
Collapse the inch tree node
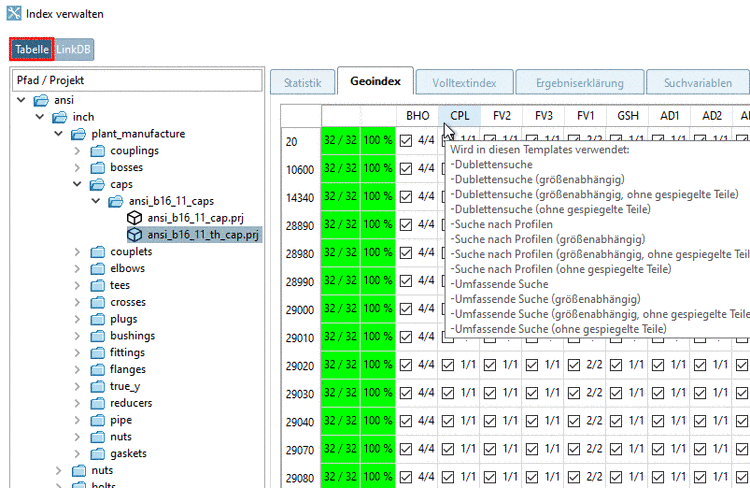point(40,117)
